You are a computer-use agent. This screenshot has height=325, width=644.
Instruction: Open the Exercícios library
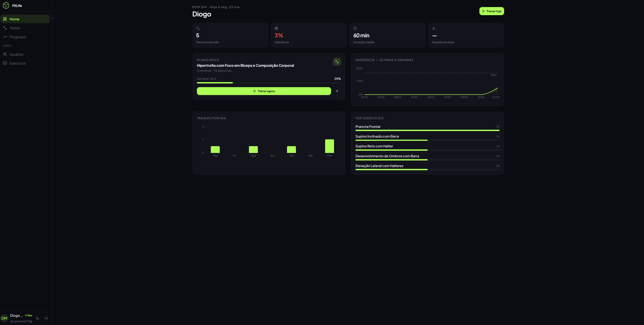(17, 63)
